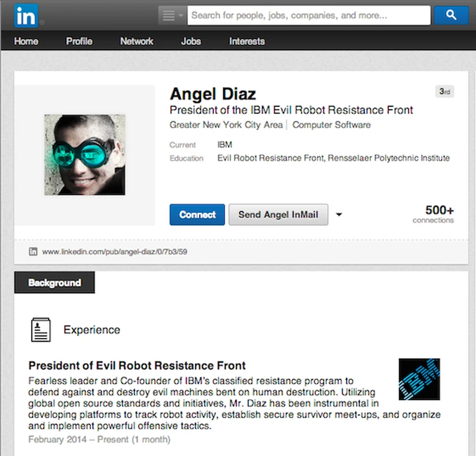Image resolution: width=476 pixels, height=456 pixels.
Task: Click the February 2014 – Present date text
Action: tap(99, 439)
